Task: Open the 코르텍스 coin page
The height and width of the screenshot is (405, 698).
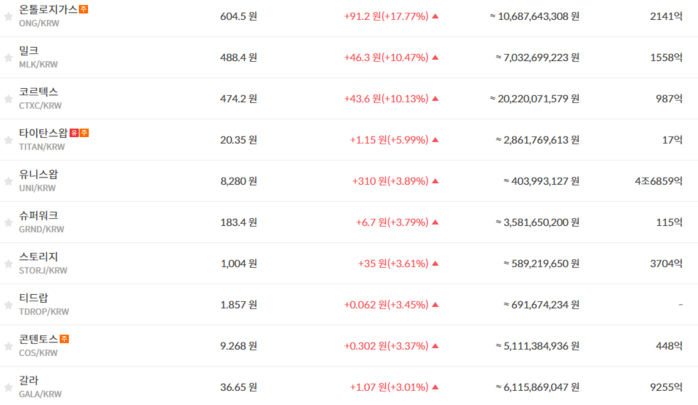Action: point(38,92)
